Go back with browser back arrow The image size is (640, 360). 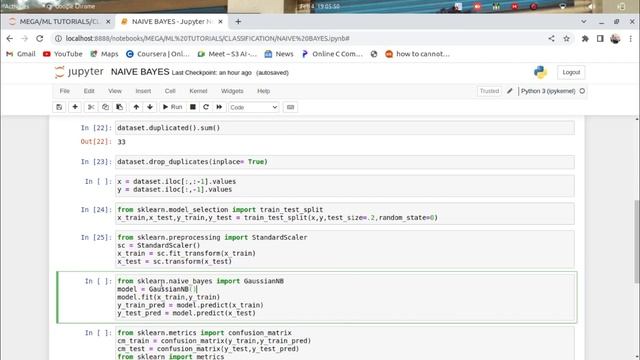pos(10,38)
